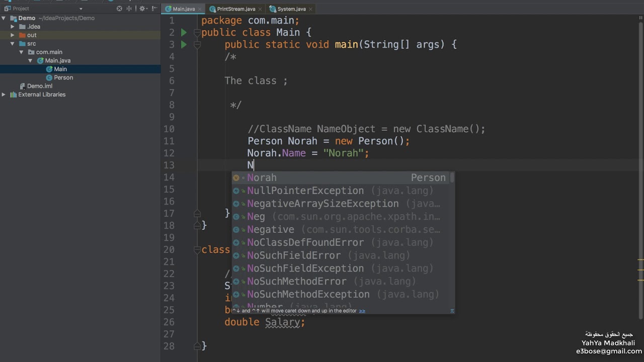644x362 pixels.
Task: Click the >> link in completion hint
Action: point(362,311)
